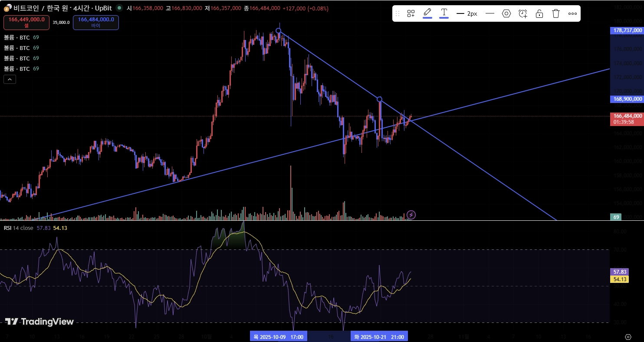The height and width of the screenshot is (342, 644).
Task: Click the yellow 54.13 RSI axis label
Action: pyautogui.click(x=619, y=279)
